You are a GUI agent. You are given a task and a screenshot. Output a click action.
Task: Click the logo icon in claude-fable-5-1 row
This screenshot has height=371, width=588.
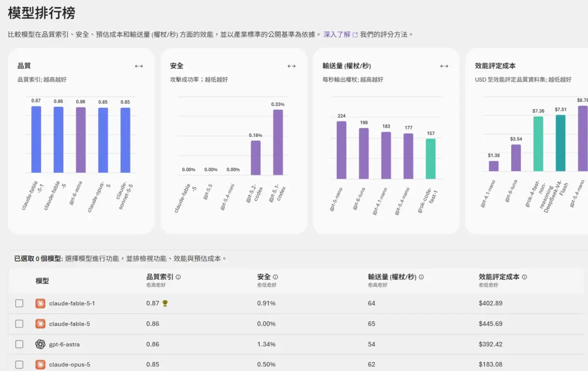(x=41, y=303)
